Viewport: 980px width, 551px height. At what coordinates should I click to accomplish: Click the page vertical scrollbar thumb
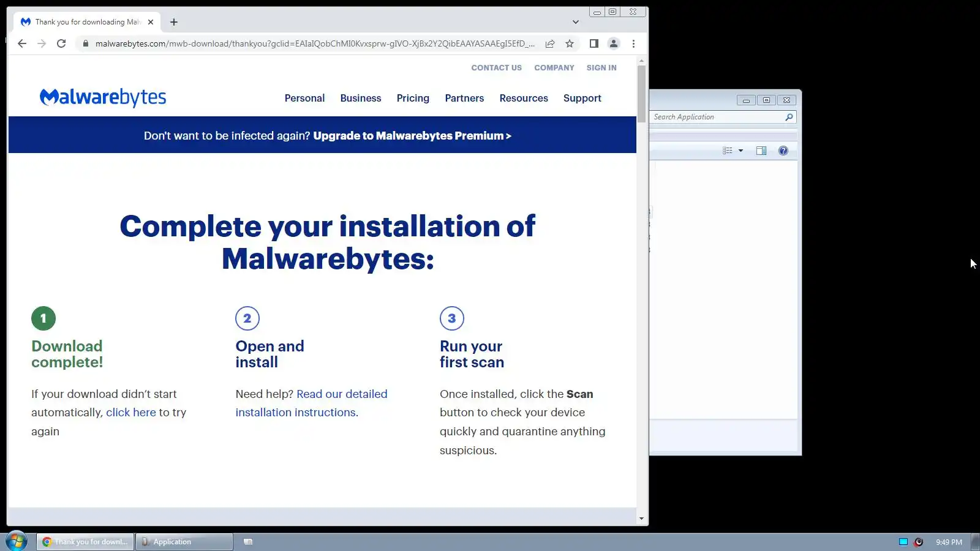click(641, 93)
